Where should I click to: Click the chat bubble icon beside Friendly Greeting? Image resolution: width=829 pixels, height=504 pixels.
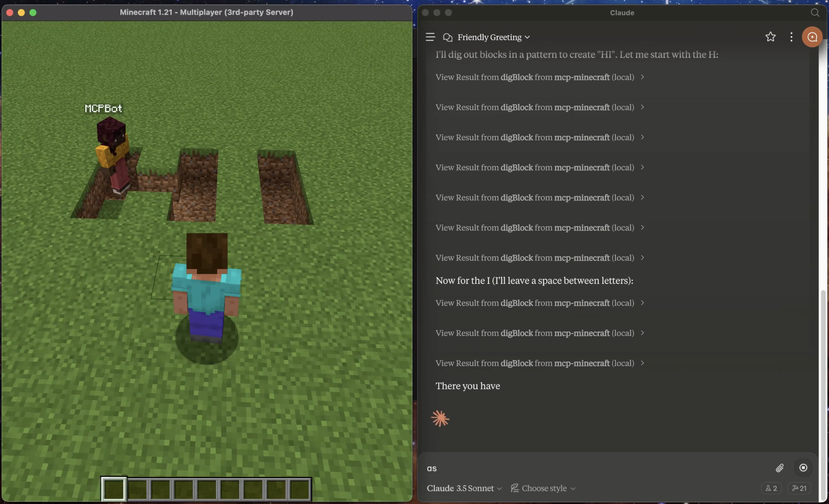click(447, 37)
